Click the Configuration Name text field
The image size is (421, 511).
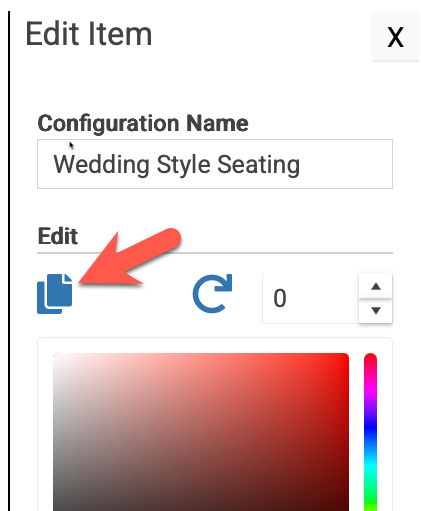215,164
